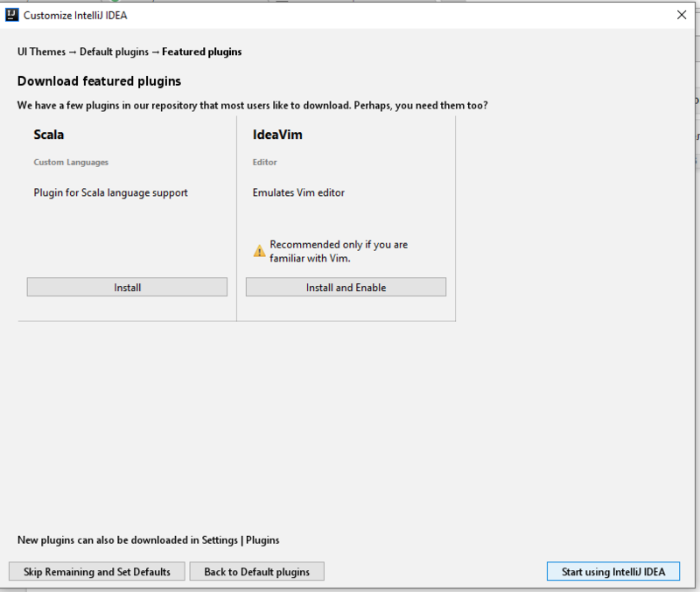Screen dimensions: 700x592
Task: Click the Plugin for Scala language support text
Action: coord(111,192)
